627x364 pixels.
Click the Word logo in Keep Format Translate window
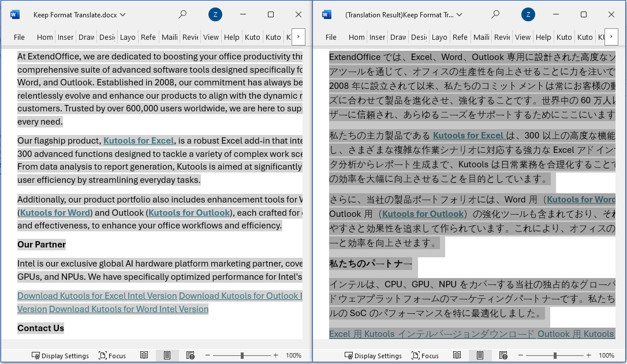[15, 15]
